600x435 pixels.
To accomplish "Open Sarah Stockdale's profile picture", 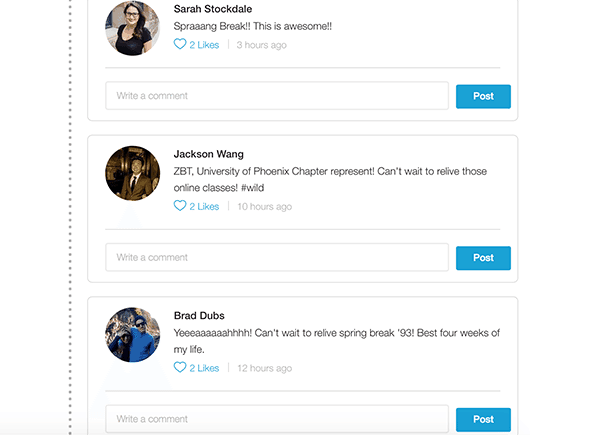I will click(x=133, y=28).
